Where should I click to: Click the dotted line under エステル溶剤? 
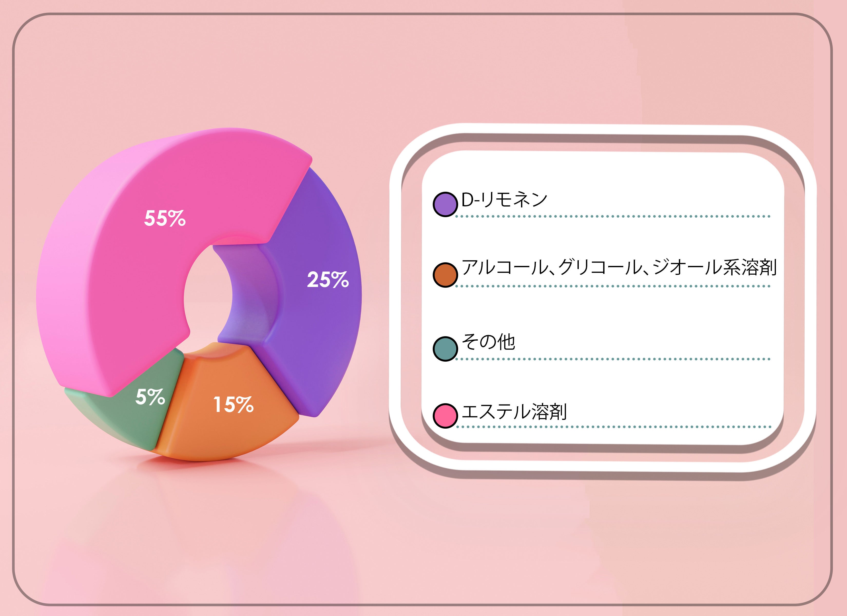(612, 427)
